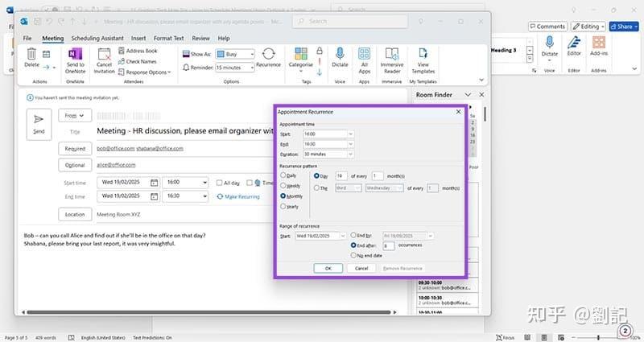Confirm recurrence with OK button
Image resolution: width=644 pixels, height=342 pixels.
click(328, 268)
